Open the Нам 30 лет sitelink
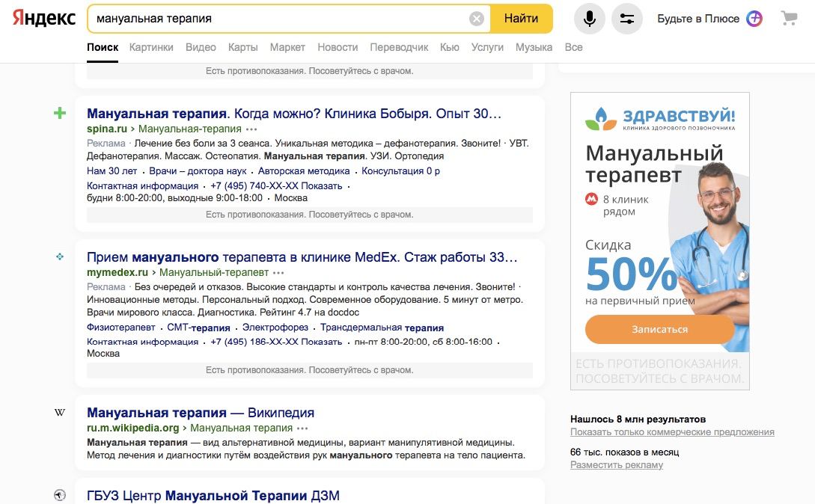Image resolution: width=815 pixels, height=504 pixels. tap(112, 171)
